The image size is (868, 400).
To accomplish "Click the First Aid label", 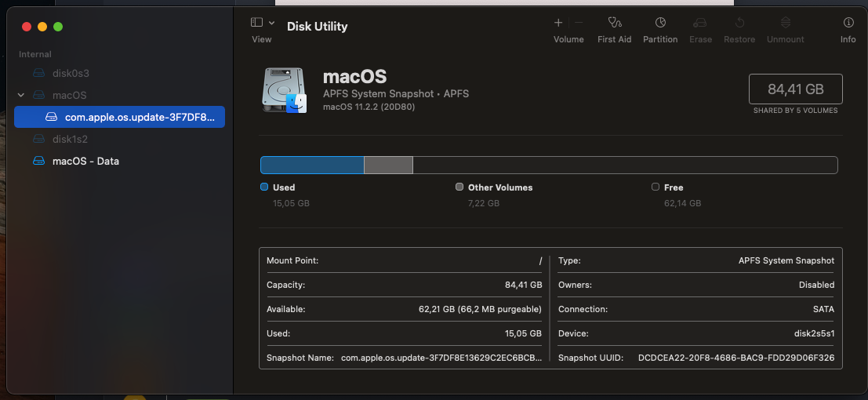I will 615,39.
